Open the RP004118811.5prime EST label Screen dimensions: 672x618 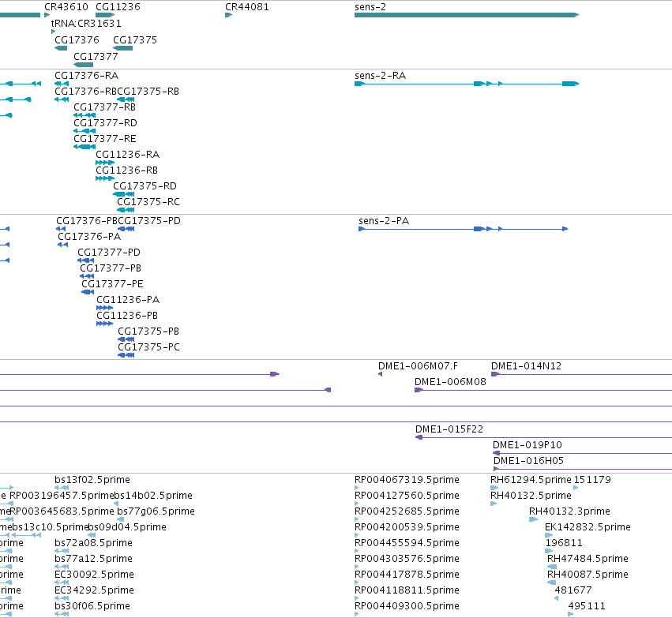(x=407, y=590)
